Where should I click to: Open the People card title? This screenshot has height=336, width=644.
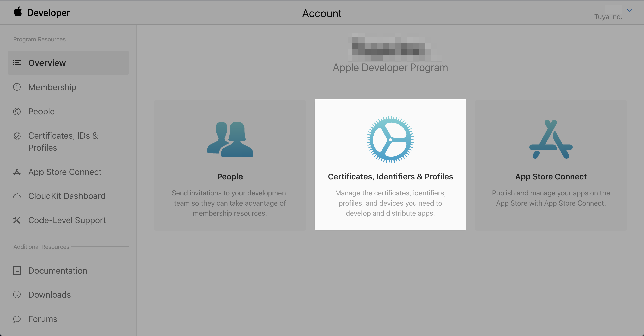pyautogui.click(x=230, y=177)
